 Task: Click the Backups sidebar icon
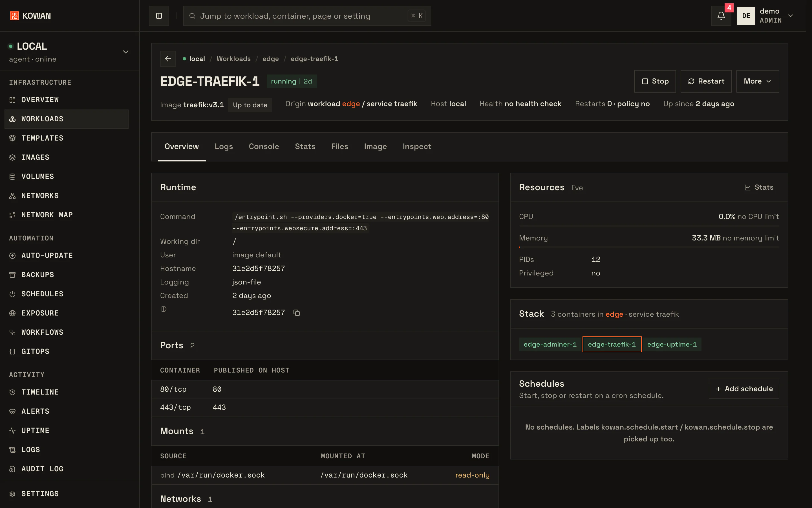pyautogui.click(x=12, y=275)
